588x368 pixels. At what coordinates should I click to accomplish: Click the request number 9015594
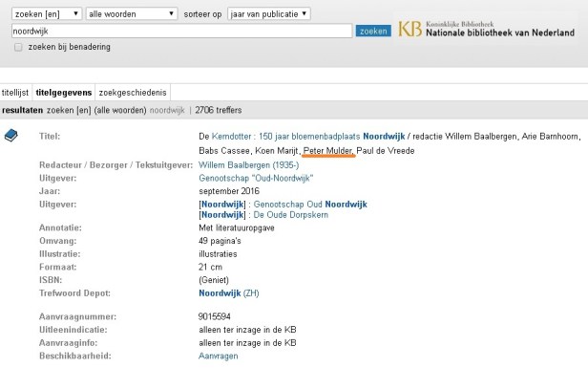click(x=215, y=316)
